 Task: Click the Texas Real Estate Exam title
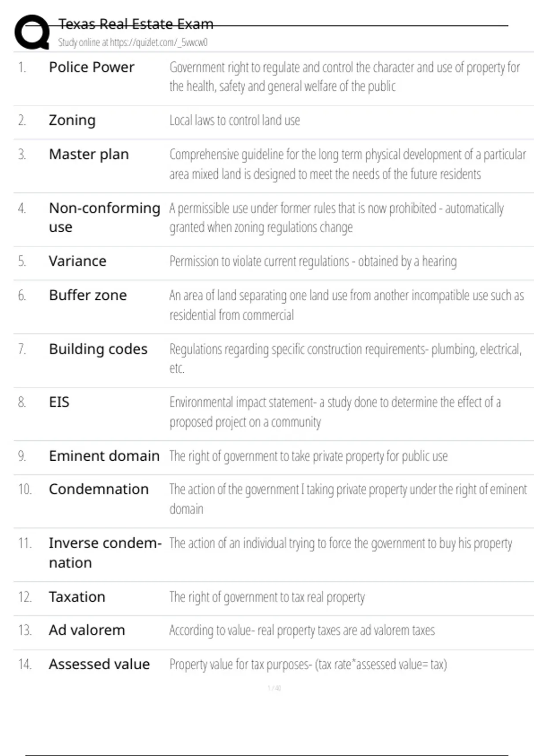(136, 24)
